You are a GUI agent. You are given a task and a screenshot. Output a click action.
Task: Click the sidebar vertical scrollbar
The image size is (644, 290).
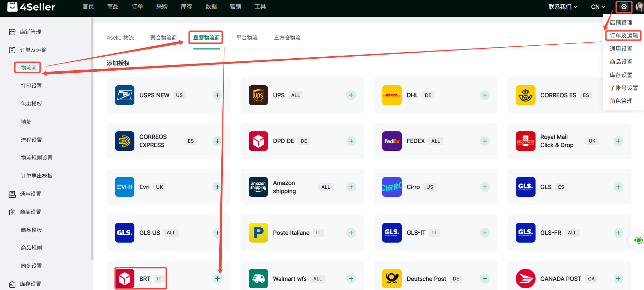coord(92,139)
